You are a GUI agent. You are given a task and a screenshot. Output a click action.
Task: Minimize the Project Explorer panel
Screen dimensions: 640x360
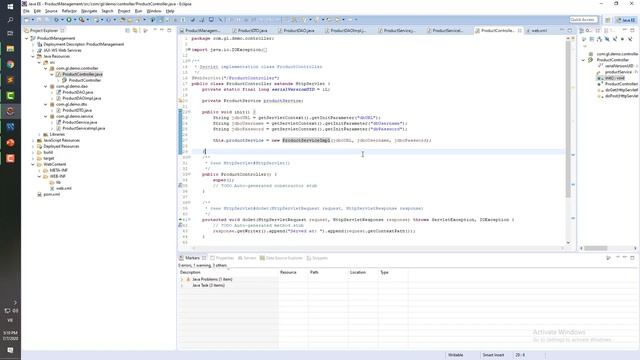[x=162, y=30]
